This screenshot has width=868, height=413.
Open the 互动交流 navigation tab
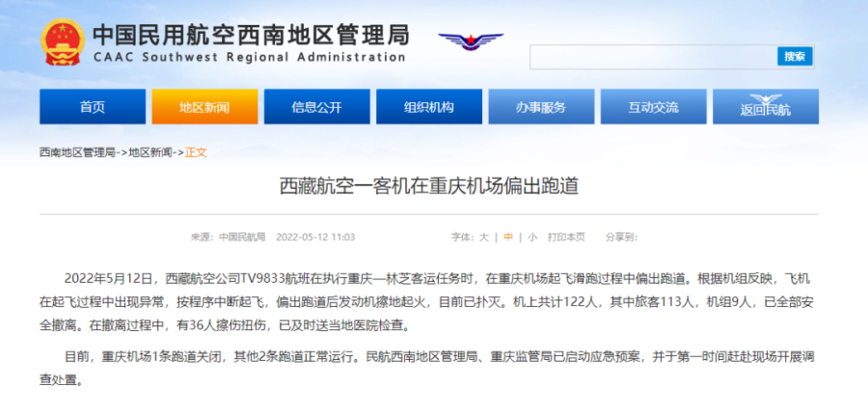pos(653,107)
